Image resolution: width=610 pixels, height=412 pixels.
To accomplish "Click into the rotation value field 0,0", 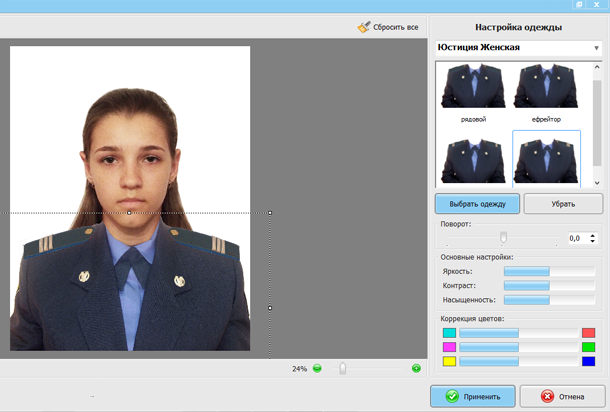I will pyautogui.click(x=577, y=238).
